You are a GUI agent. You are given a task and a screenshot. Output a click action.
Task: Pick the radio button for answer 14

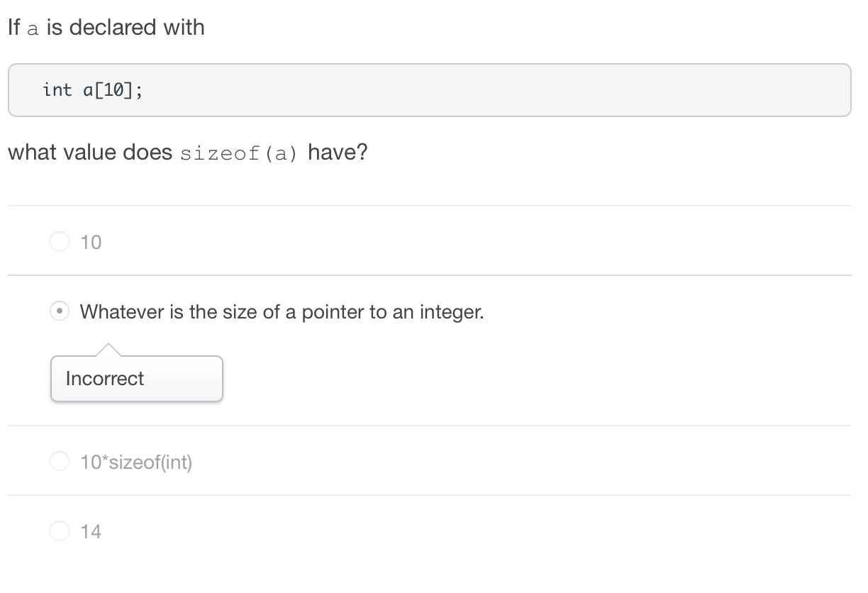tap(60, 531)
